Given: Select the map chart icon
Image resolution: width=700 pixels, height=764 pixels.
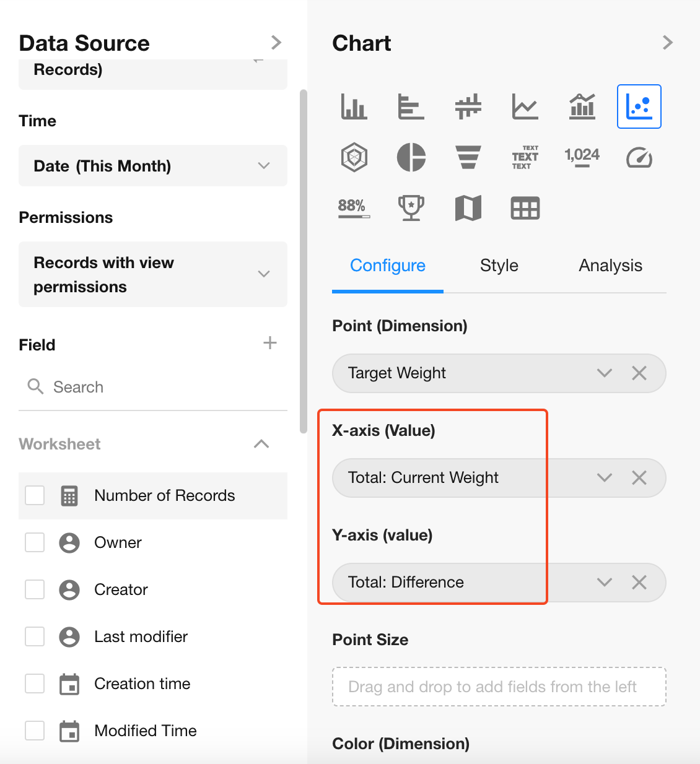Looking at the screenshot, I should [468, 208].
